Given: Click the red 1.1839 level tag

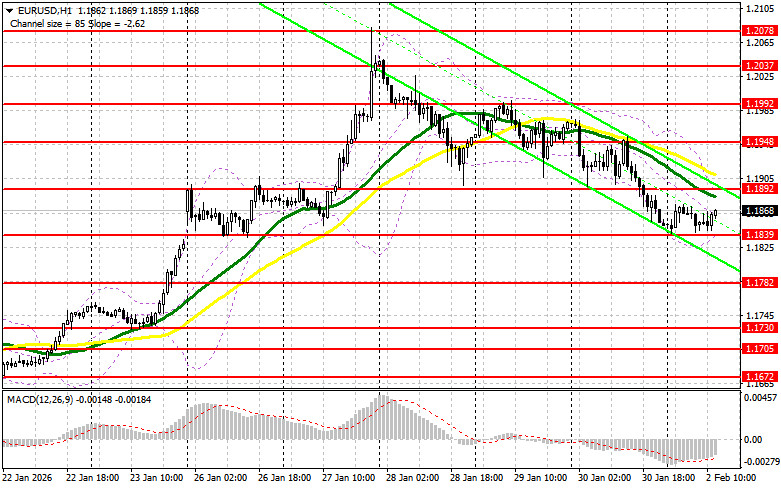Looking at the screenshot, I should pyautogui.click(x=760, y=235).
